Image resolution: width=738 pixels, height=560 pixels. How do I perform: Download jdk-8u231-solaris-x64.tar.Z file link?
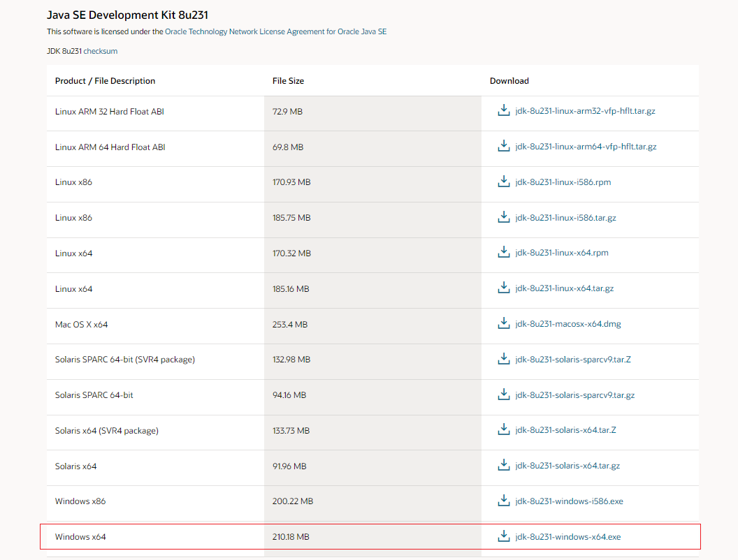coord(565,429)
